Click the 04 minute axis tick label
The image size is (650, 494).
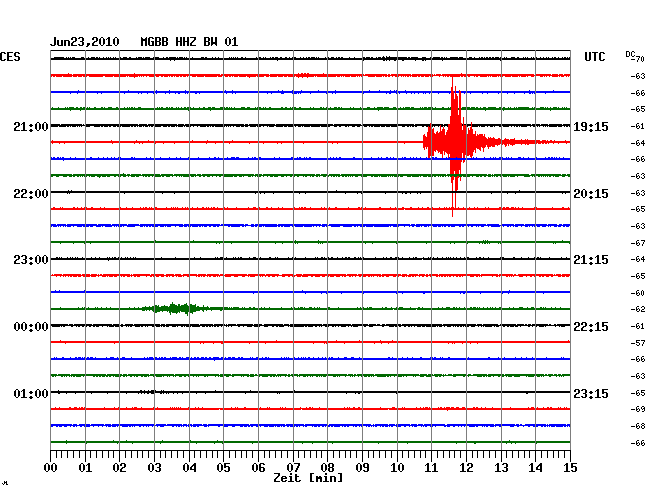point(189,467)
